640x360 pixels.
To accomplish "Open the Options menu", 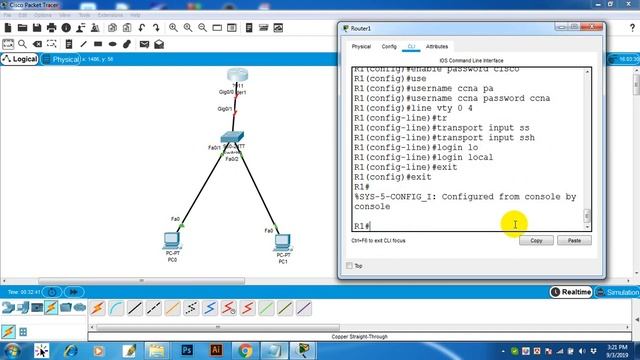I will click(42, 15).
